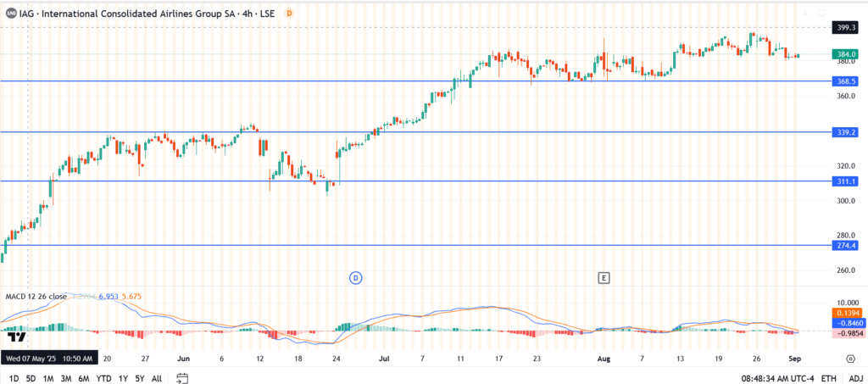Show the All time range
Image resolution: width=868 pixels, height=384 pixels.
click(157, 378)
